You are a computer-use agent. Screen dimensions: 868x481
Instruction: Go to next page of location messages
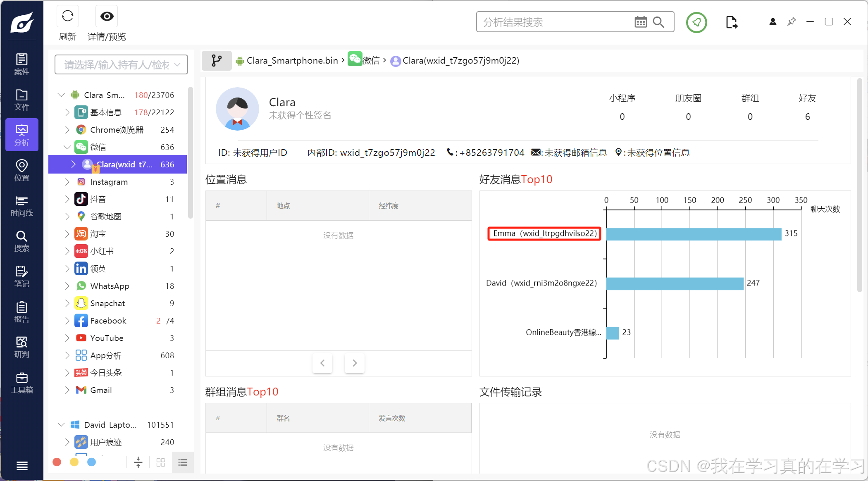[354, 363]
